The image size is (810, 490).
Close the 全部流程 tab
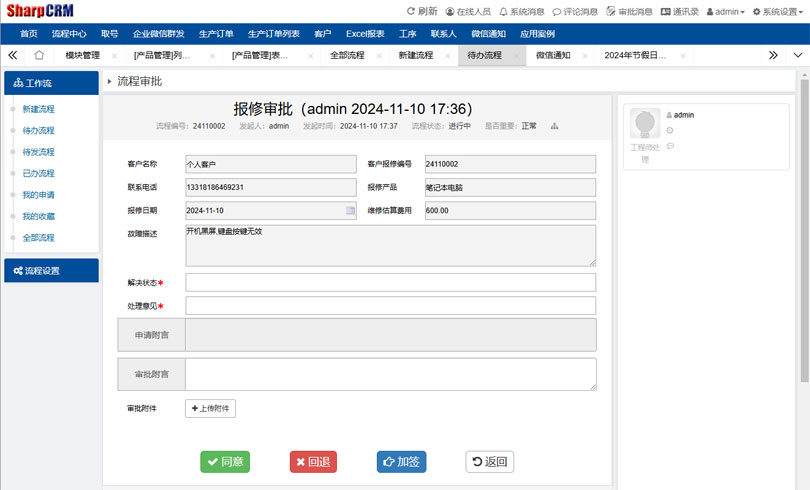click(x=379, y=56)
